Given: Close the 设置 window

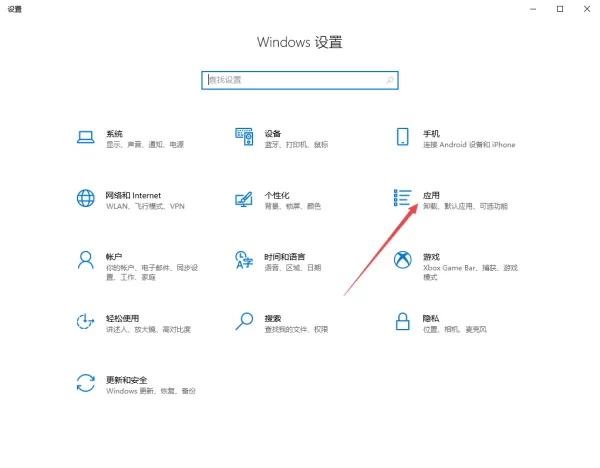Looking at the screenshot, I should (x=587, y=9).
